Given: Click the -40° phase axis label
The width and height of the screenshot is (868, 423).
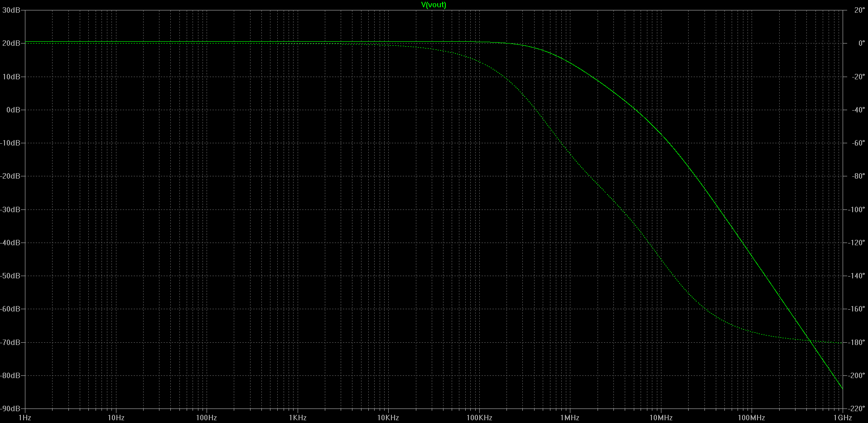Looking at the screenshot, I should (858, 110).
